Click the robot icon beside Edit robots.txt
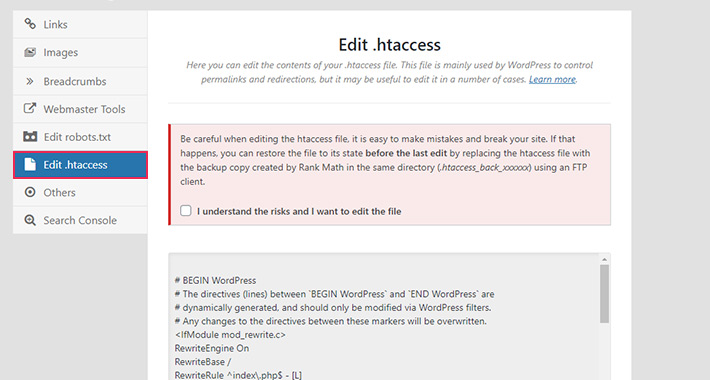Image resolution: width=710 pixels, height=380 pixels. coord(30,136)
